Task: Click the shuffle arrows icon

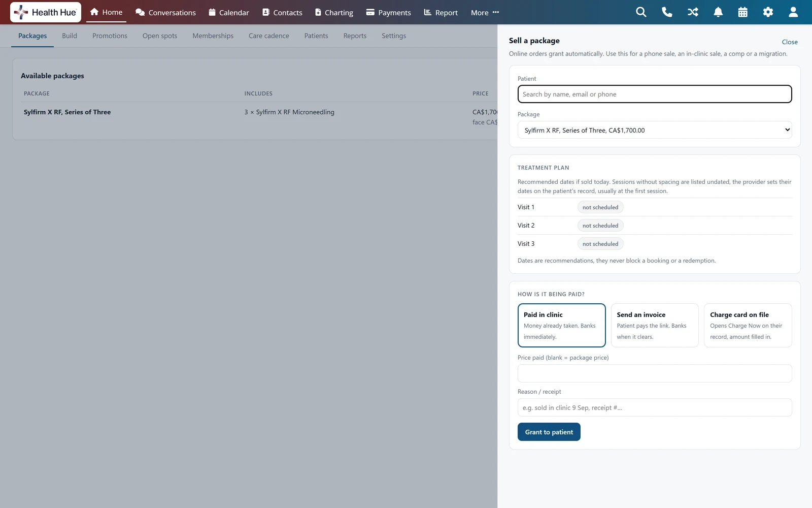Action: (693, 12)
